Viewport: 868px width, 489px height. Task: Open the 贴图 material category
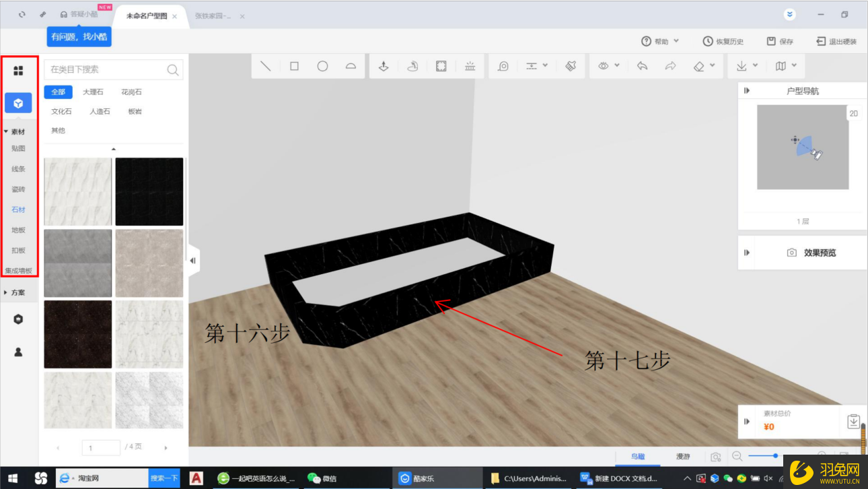pyautogui.click(x=18, y=148)
